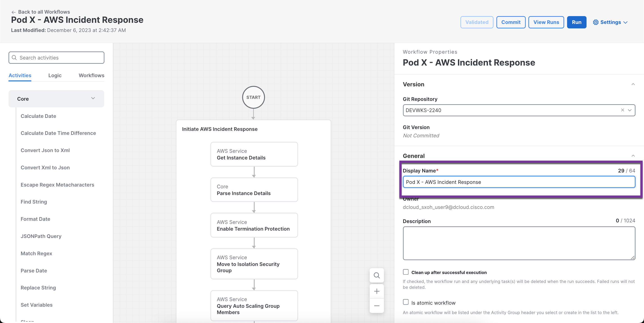Switch to the Workflows tab
This screenshot has width=644, height=323.
tap(91, 76)
